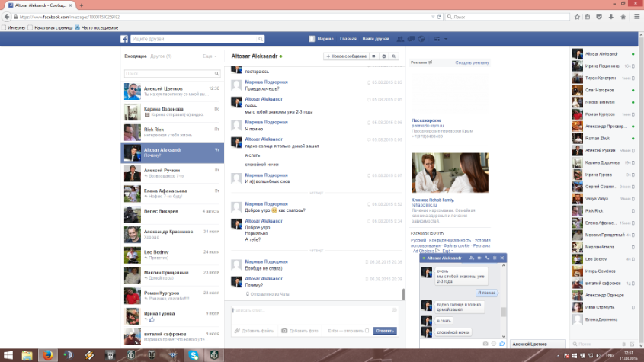Viewport: 644px width, 362px height.
Task: Open account menu arrow in blue header
Action: 446,39
